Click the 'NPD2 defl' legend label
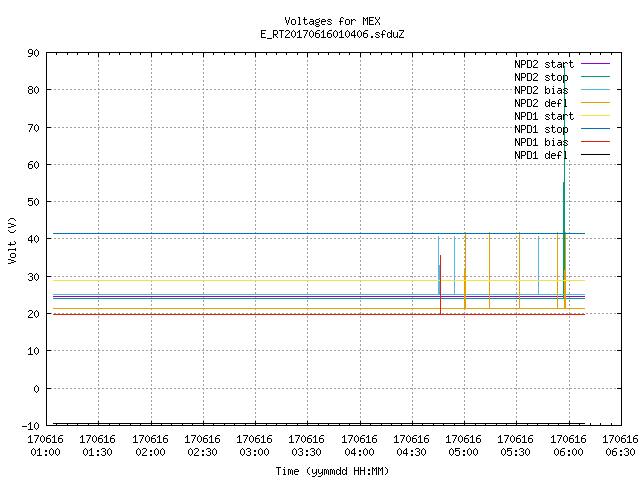 pos(541,103)
